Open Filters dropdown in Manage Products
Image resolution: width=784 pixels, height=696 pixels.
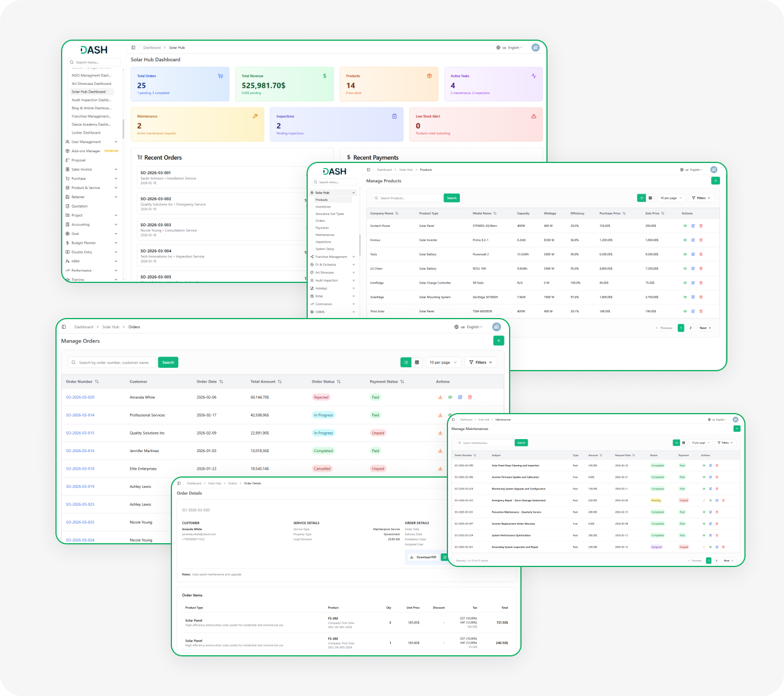click(701, 198)
